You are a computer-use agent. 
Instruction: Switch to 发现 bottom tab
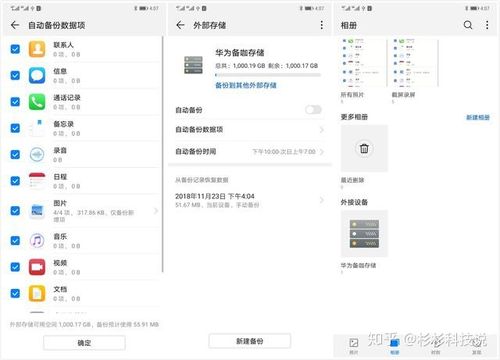pyautogui.click(x=477, y=346)
